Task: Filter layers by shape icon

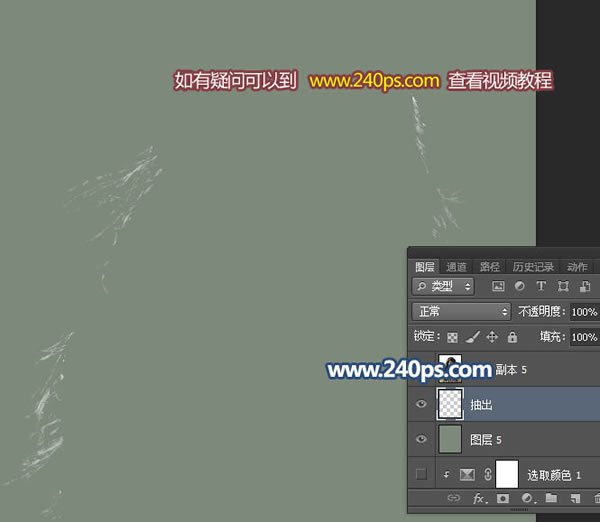Action: click(563, 286)
